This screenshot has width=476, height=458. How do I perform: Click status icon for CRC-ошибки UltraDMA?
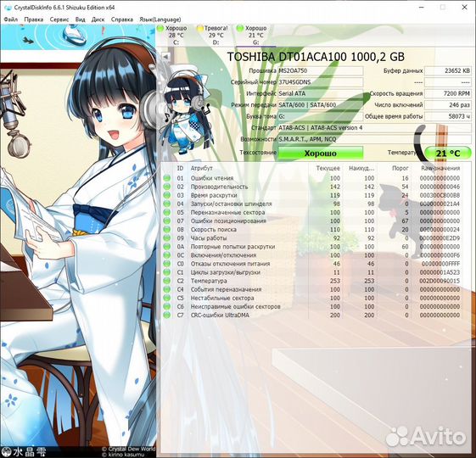pos(166,315)
